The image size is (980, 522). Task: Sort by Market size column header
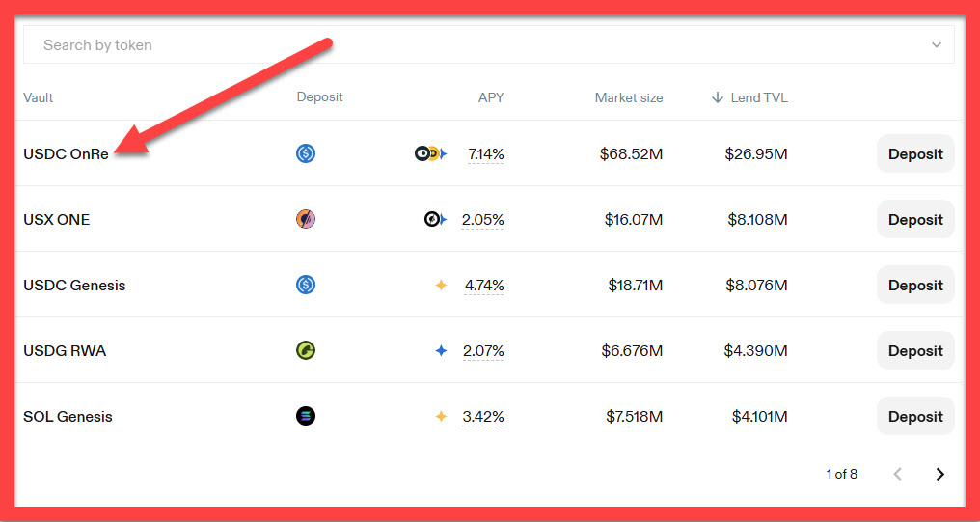pyautogui.click(x=629, y=97)
